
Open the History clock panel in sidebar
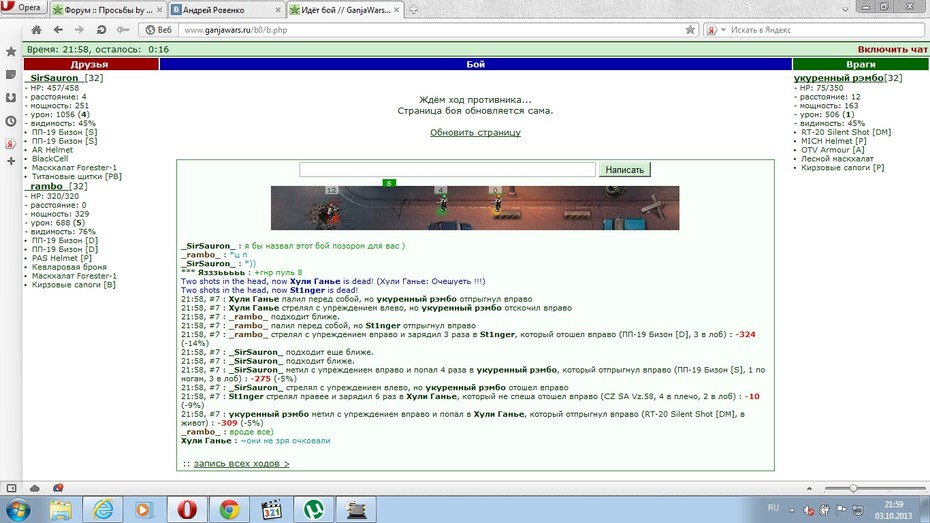(x=11, y=121)
